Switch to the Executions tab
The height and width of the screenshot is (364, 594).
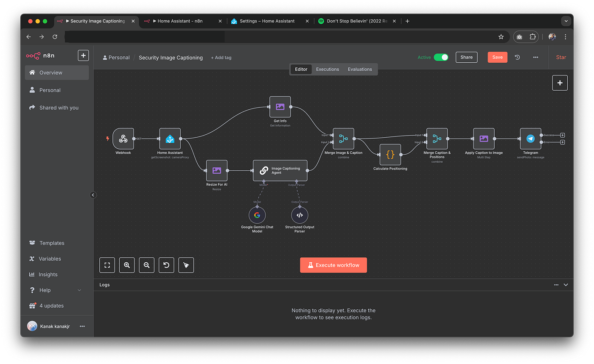coord(327,69)
